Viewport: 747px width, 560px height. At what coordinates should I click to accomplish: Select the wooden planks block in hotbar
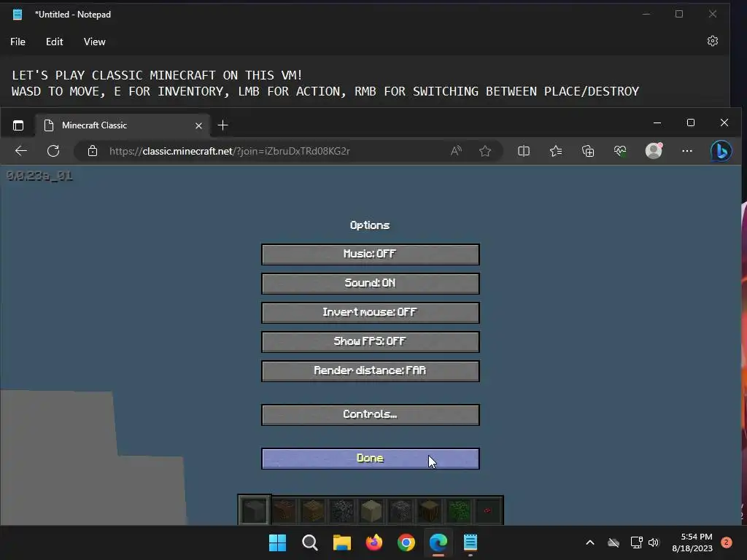[x=312, y=510]
